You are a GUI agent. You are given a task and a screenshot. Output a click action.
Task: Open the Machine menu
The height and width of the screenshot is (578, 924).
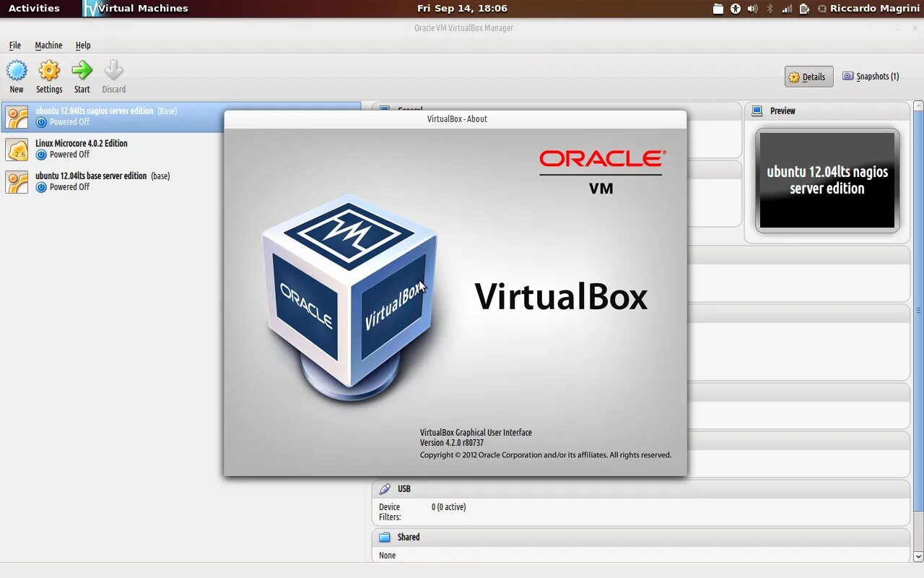tap(48, 45)
